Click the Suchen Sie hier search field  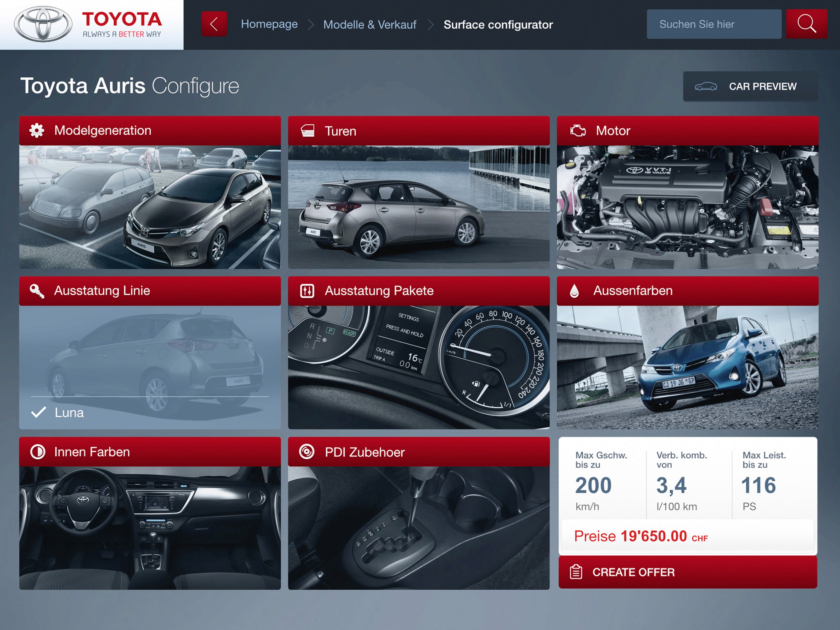(x=714, y=24)
